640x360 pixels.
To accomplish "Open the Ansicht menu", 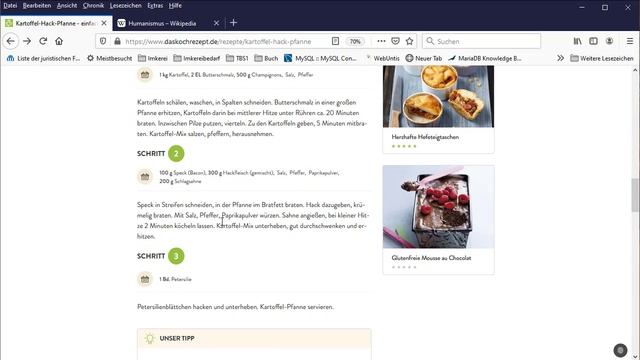I will coord(67,6).
